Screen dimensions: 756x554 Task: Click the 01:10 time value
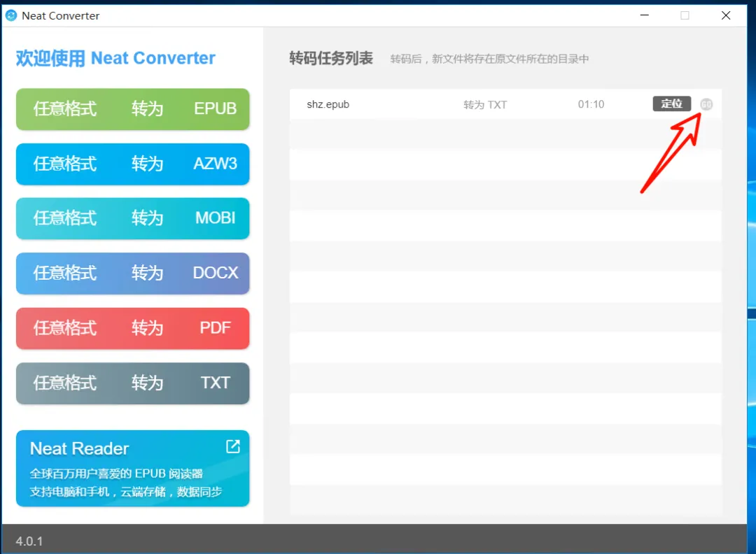pyautogui.click(x=591, y=104)
